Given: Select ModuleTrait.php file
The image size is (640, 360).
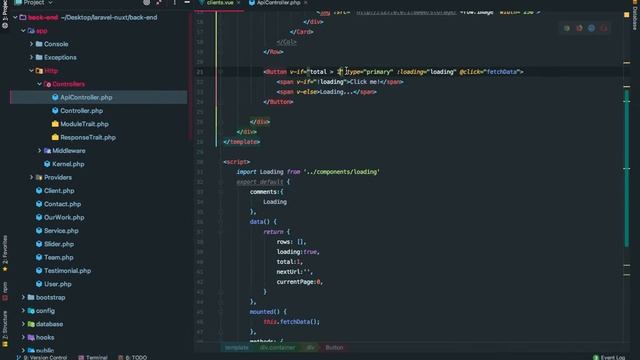Looking at the screenshot, I should 84,124.
